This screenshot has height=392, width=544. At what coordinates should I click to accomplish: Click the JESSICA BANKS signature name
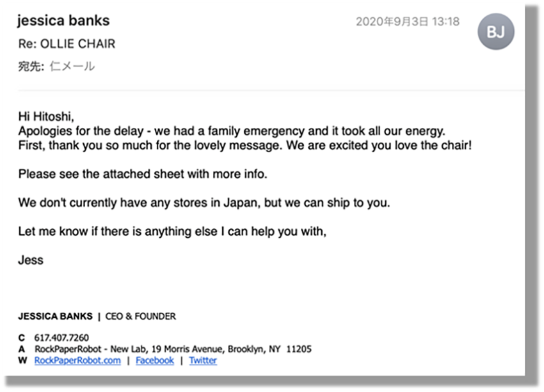[56, 316]
